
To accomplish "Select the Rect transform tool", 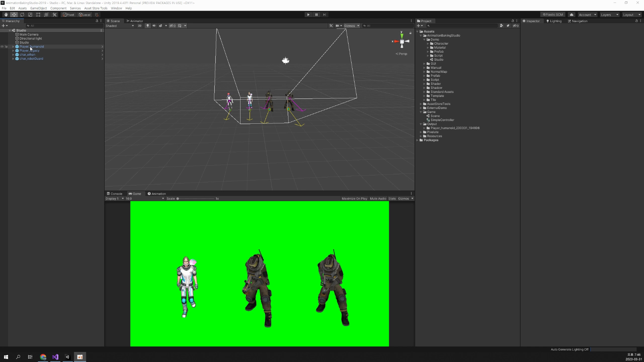I will click(38, 15).
